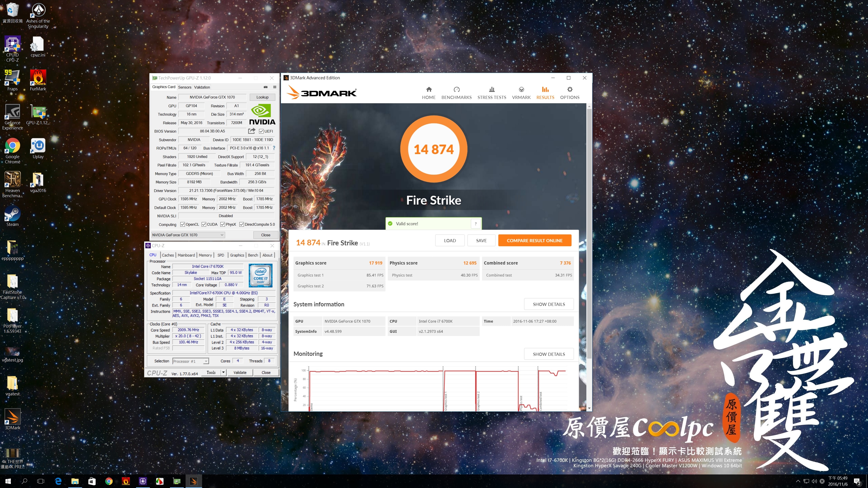Open the GeForce Experience desktop icon
Image resolution: width=868 pixels, height=488 pixels.
click(x=12, y=117)
